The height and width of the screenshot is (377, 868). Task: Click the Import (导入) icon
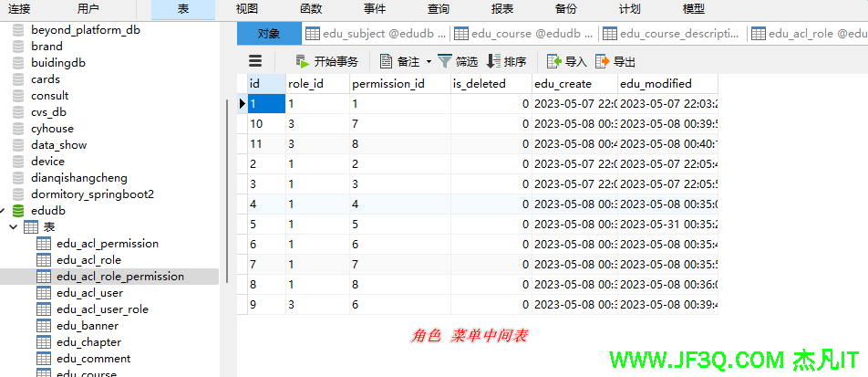click(x=553, y=61)
